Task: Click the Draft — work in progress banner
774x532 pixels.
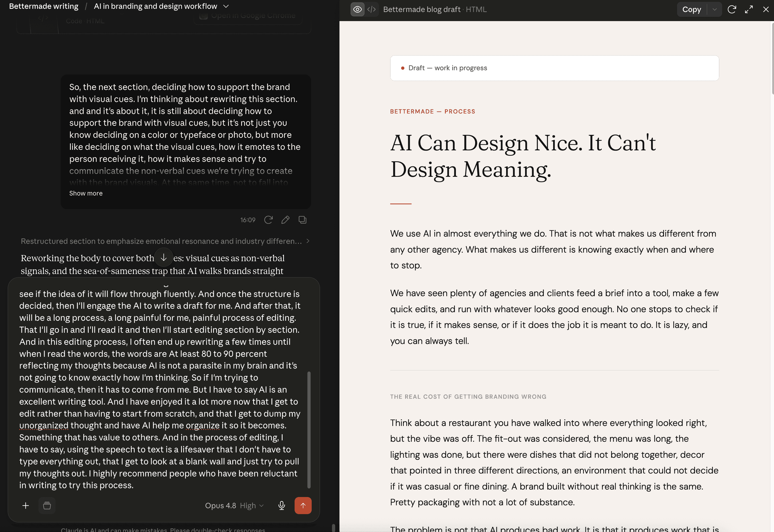Action: [x=554, y=68]
